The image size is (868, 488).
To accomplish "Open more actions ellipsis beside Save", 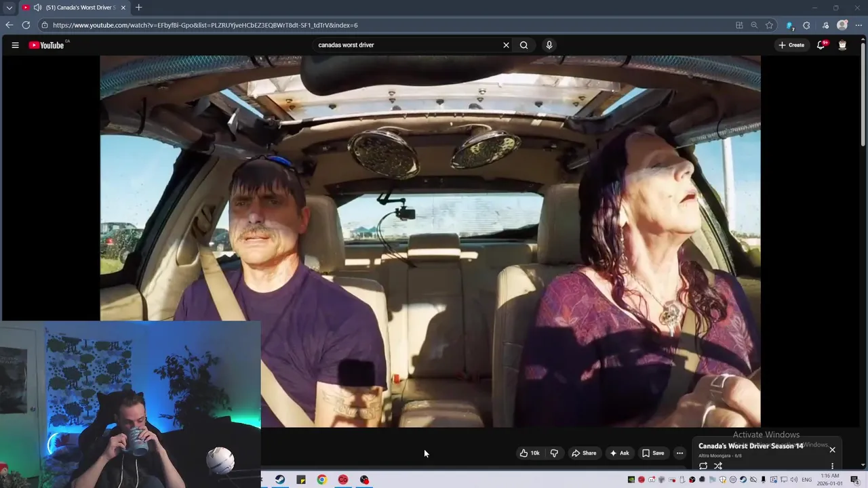I will 679,453.
